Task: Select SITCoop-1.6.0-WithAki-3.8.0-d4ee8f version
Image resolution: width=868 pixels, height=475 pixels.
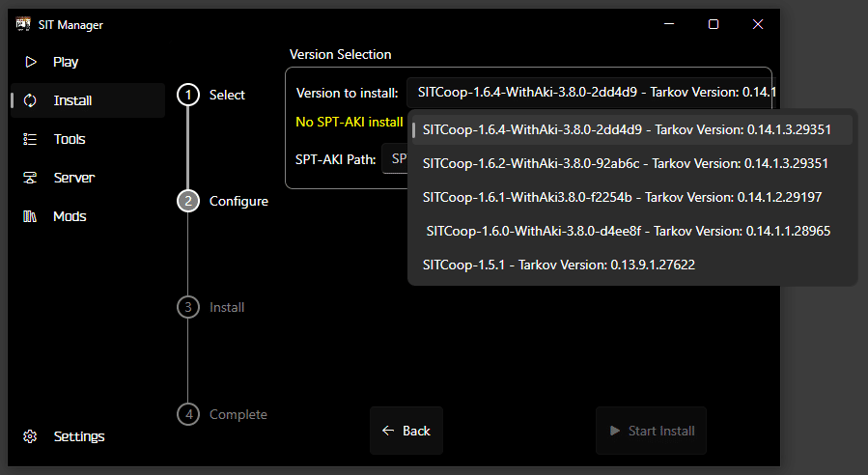Action: tap(632, 231)
